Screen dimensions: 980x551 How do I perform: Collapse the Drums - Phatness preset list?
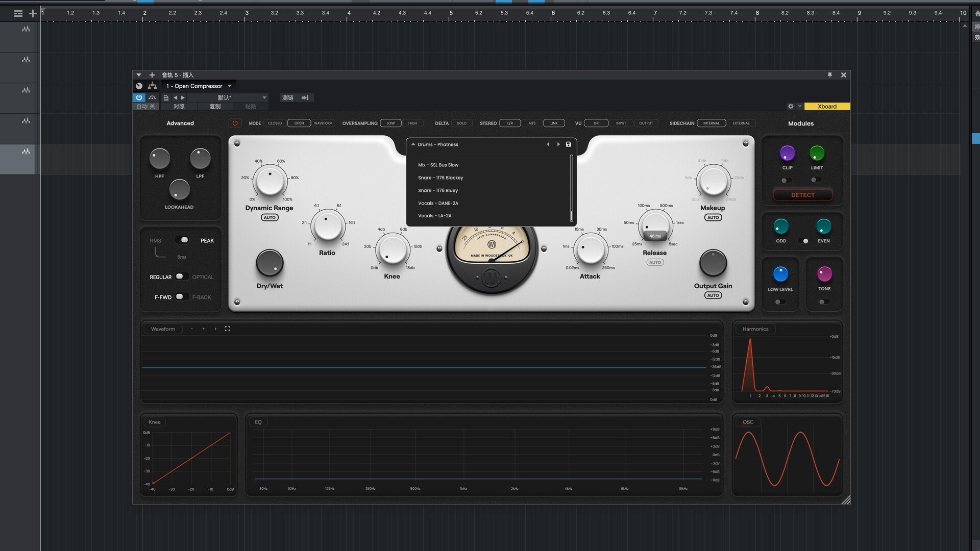tap(413, 144)
